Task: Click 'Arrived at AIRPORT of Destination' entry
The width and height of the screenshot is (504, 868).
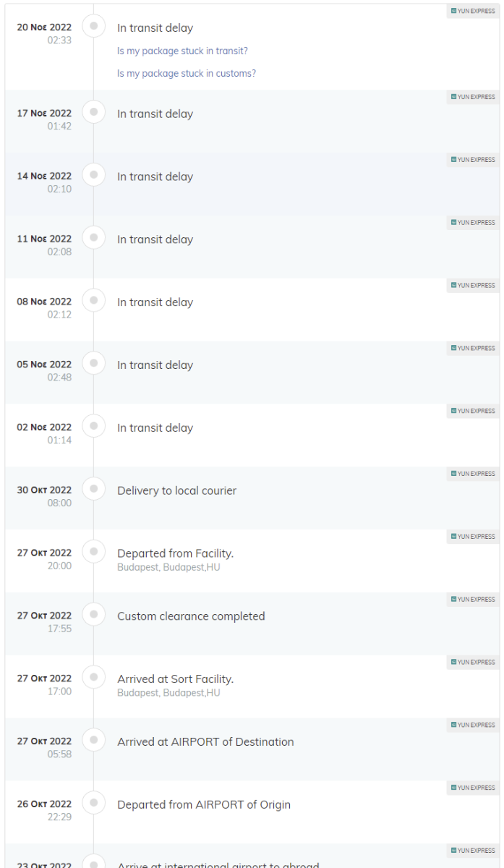Action: (x=205, y=741)
